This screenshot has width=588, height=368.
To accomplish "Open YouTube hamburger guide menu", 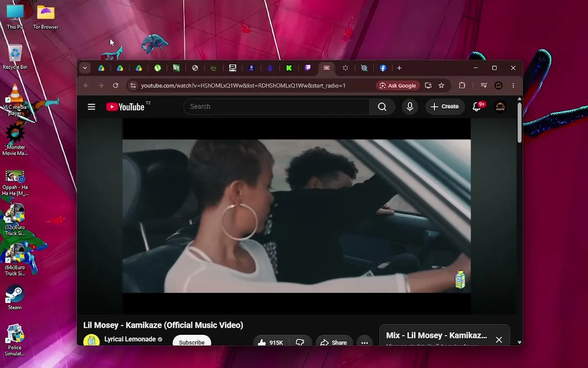I will click(x=91, y=107).
